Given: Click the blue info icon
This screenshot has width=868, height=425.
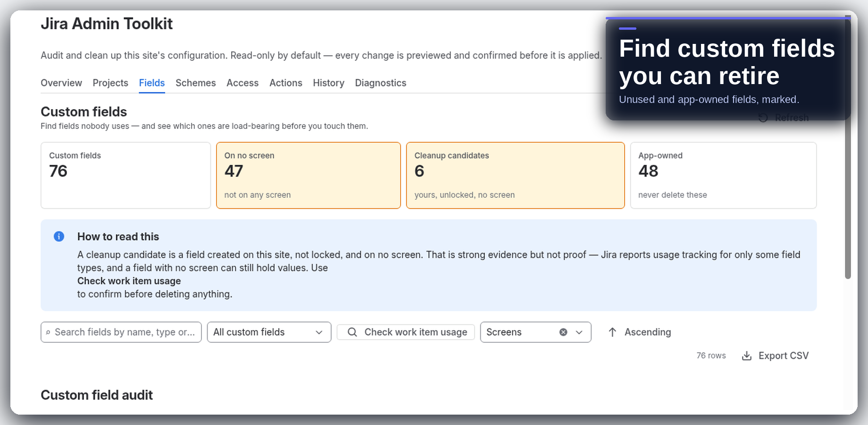Looking at the screenshot, I should click(x=59, y=236).
